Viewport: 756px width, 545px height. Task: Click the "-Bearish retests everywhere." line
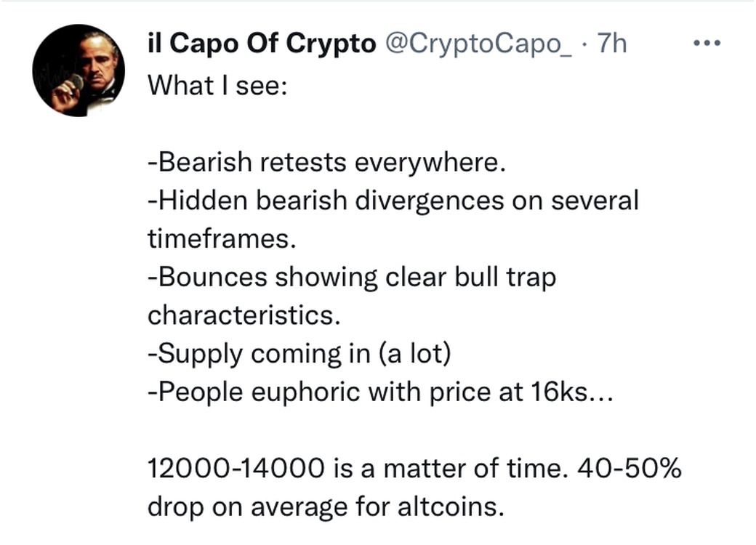tap(326, 162)
